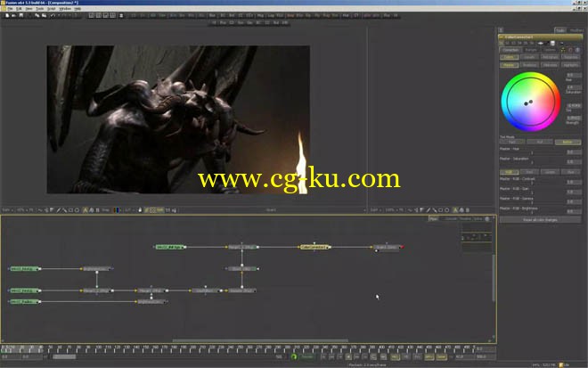
Task: Click the A channel icon in left viewer toolbar
Action: pos(86,210)
